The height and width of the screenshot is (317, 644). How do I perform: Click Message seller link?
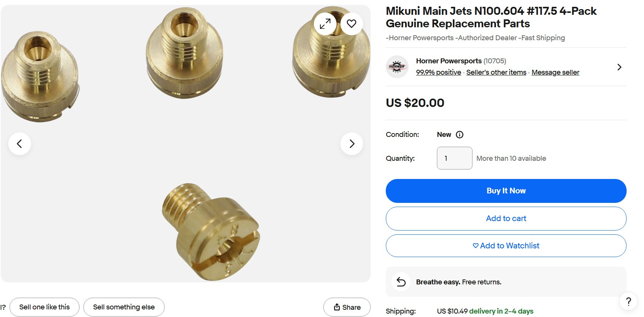555,72
